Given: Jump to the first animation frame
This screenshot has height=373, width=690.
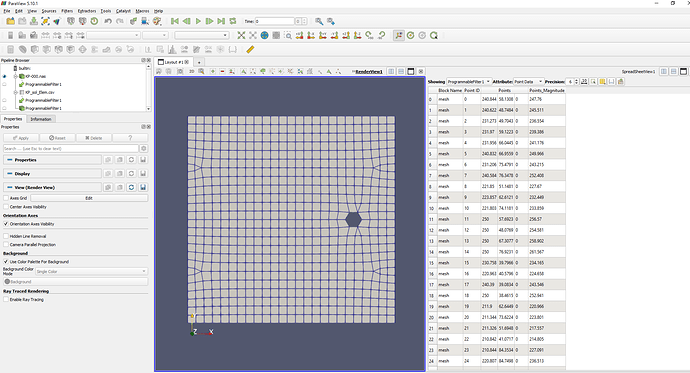Looking at the screenshot, I should click(x=175, y=21).
